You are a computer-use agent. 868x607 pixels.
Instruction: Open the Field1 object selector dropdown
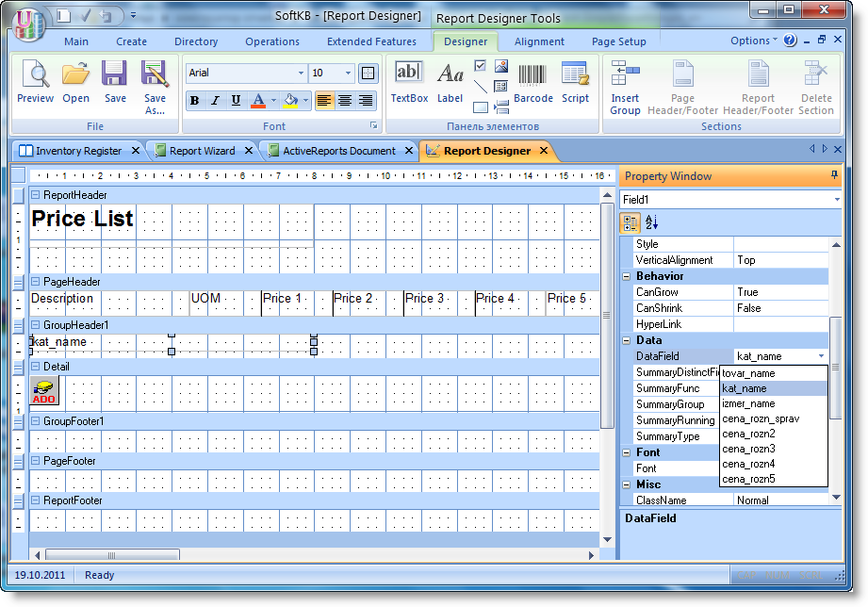pyautogui.click(x=837, y=200)
